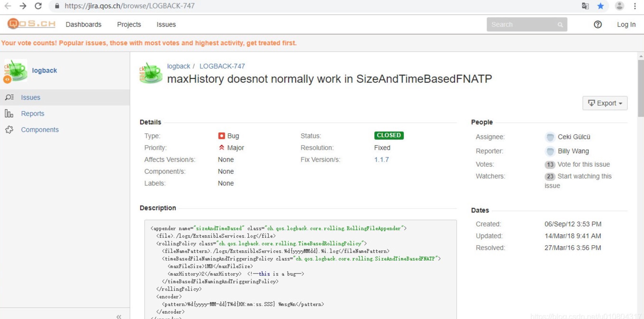This screenshot has width=644, height=319.
Task: Click the 23 watchers count badge
Action: coord(550,176)
